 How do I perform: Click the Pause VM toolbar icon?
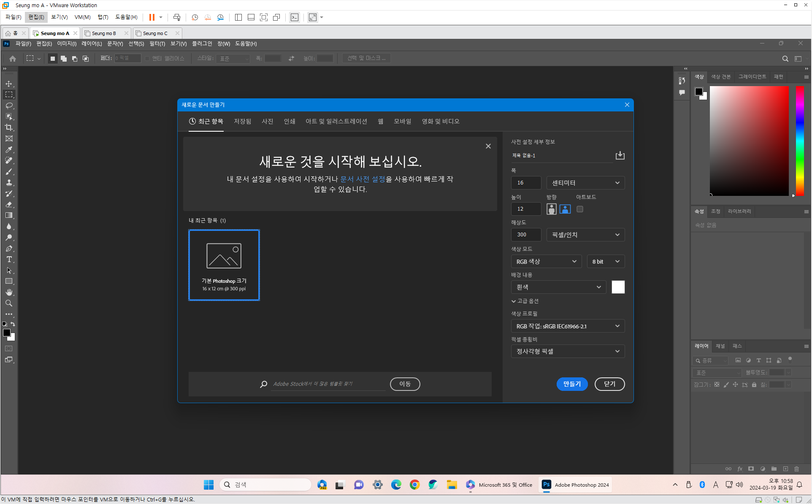(x=152, y=17)
